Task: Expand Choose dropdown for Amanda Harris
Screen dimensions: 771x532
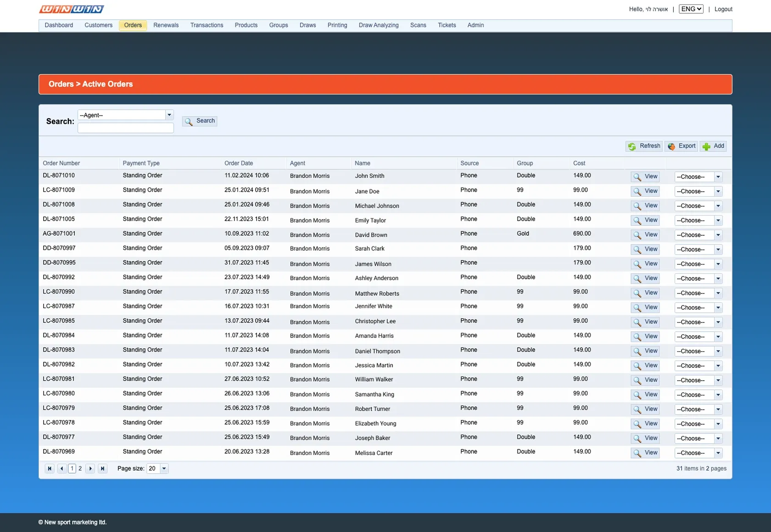Action: (x=718, y=337)
